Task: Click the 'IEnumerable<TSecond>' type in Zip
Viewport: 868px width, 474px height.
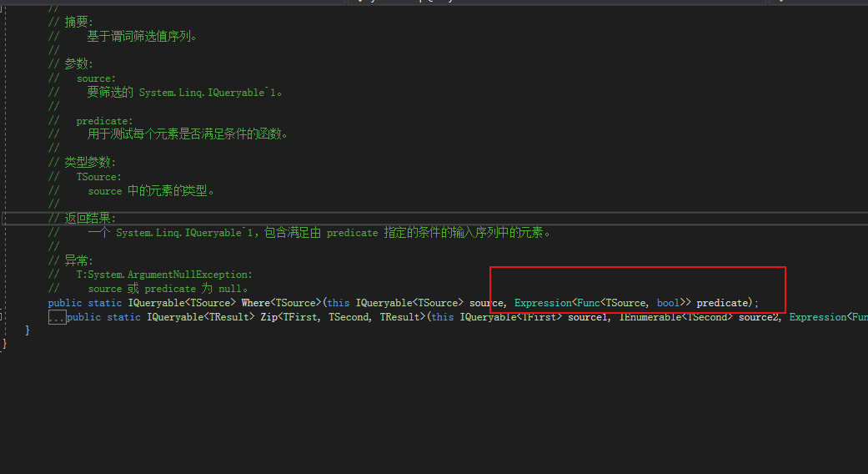Action: click(x=675, y=317)
